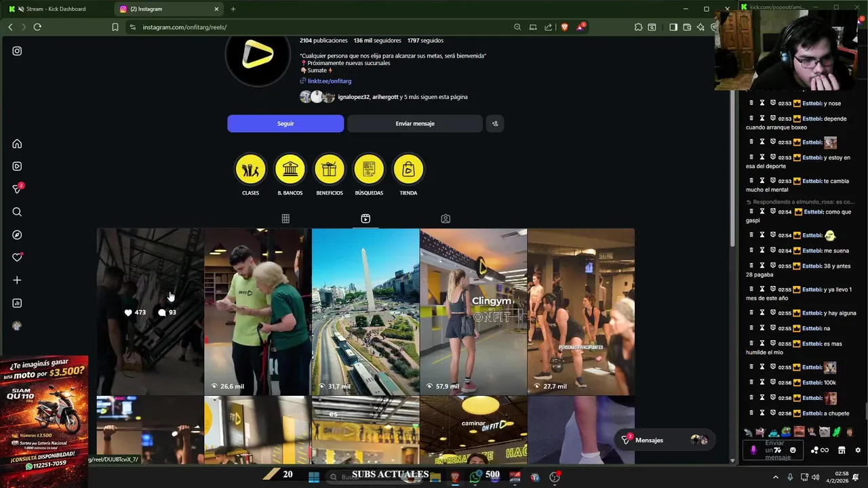The image size is (868, 488).
Task: Open the kettlebell reel with 27,7 mil
Action: tap(581, 312)
